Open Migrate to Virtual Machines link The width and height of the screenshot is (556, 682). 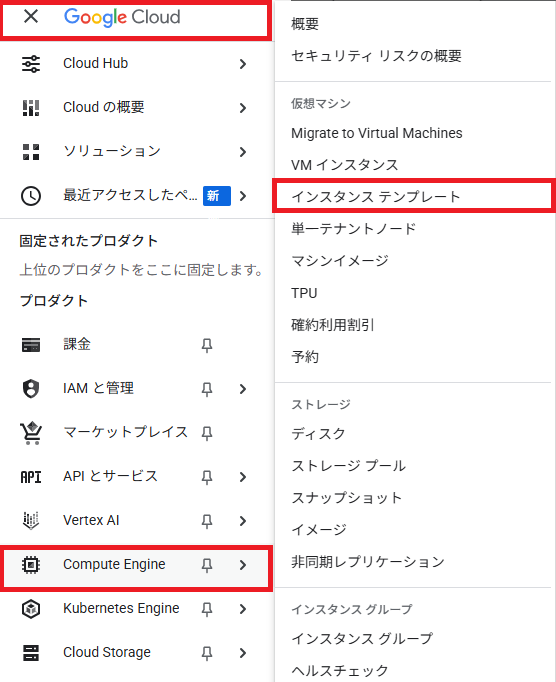pos(377,133)
